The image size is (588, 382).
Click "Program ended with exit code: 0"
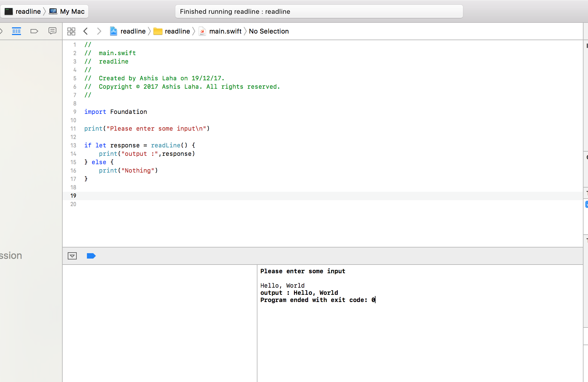click(318, 300)
